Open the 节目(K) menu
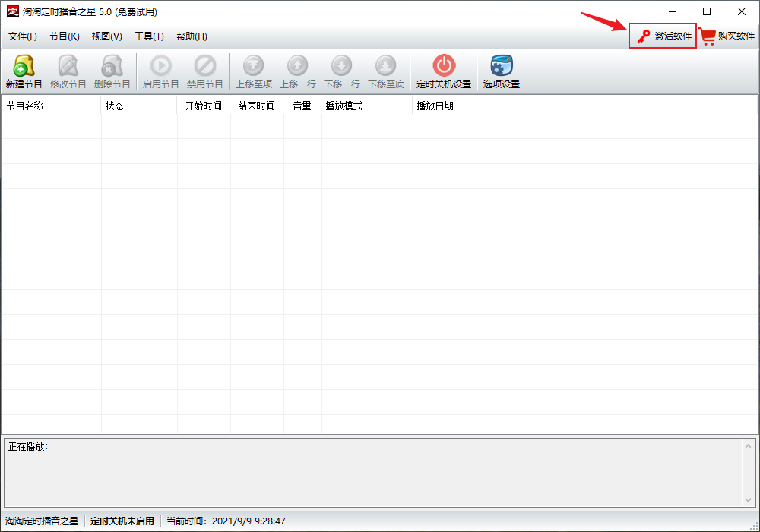This screenshot has width=760, height=532. (65, 36)
